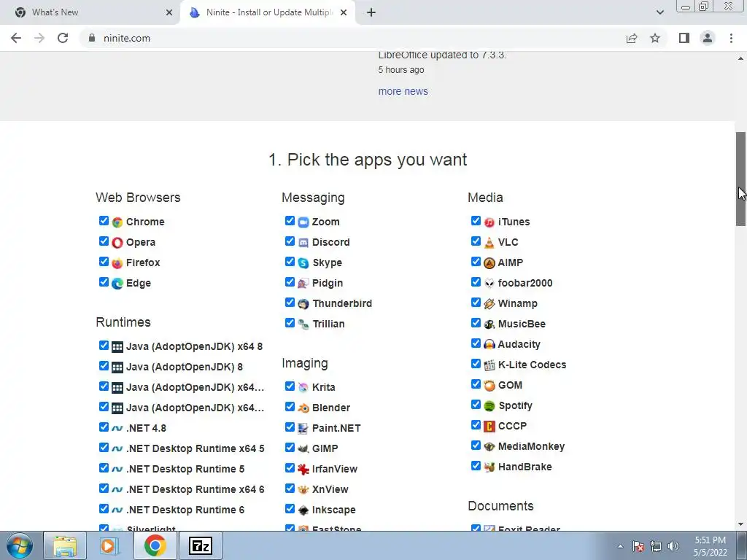Click the Windows Start button
The height and width of the screenshot is (560, 747).
pyautogui.click(x=20, y=546)
